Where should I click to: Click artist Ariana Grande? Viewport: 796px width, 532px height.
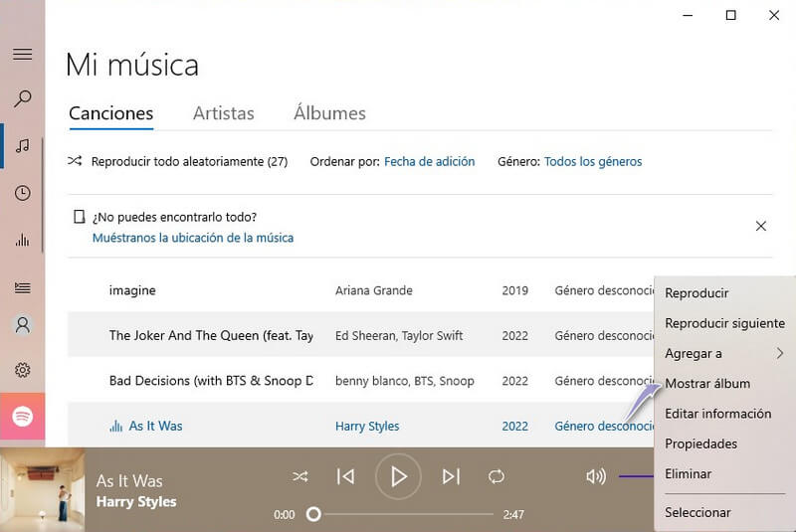point(374,290)
